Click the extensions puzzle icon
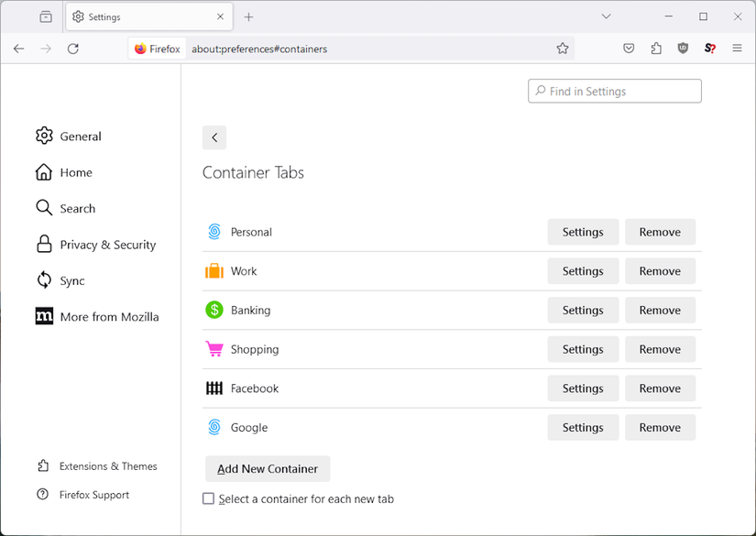The width and height of the screenshot is (756, 536). pos(656,48)
